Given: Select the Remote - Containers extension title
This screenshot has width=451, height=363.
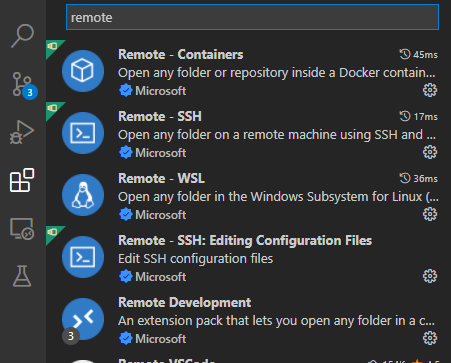Looking at the screenshot, I should point(181,54).
